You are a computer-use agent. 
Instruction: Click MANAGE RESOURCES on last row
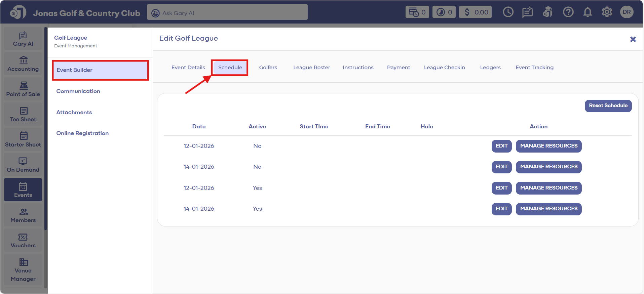pos(548,209)
